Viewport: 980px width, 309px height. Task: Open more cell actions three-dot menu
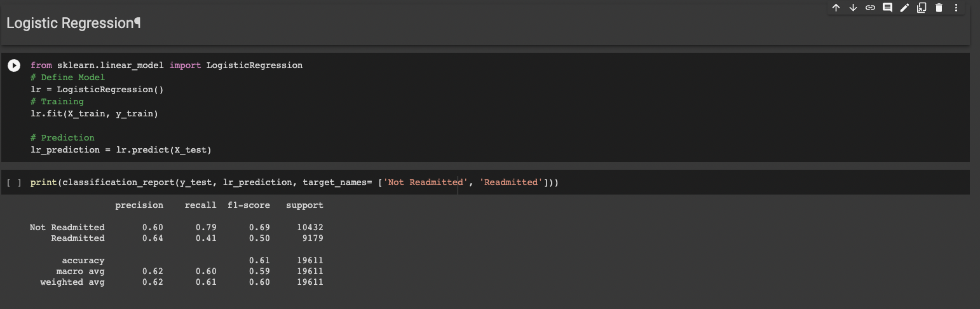tap(956, 8)
